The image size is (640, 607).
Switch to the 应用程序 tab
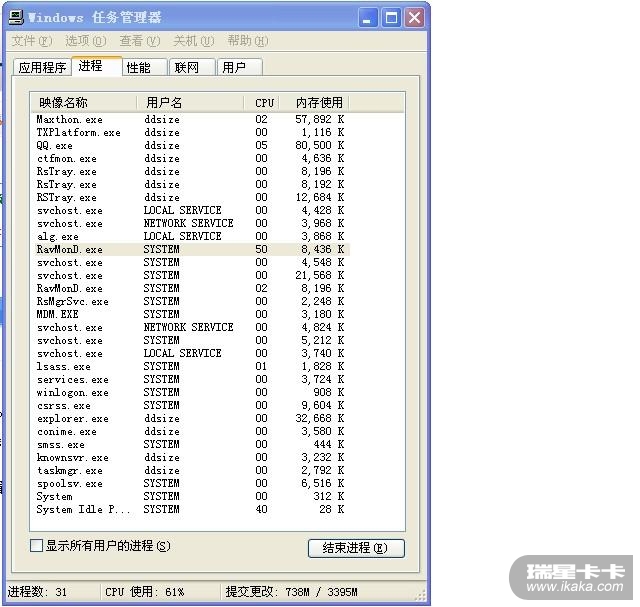tap(42, 67)
